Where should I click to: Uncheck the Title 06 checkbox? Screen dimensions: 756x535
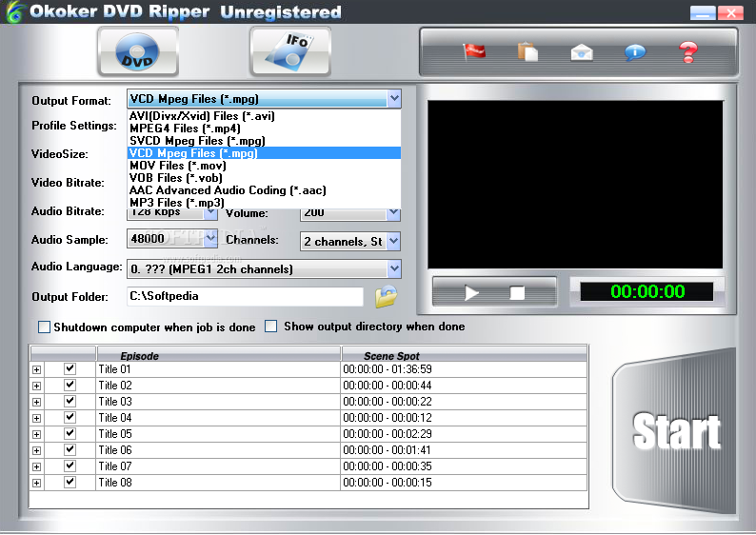point(70,450)
